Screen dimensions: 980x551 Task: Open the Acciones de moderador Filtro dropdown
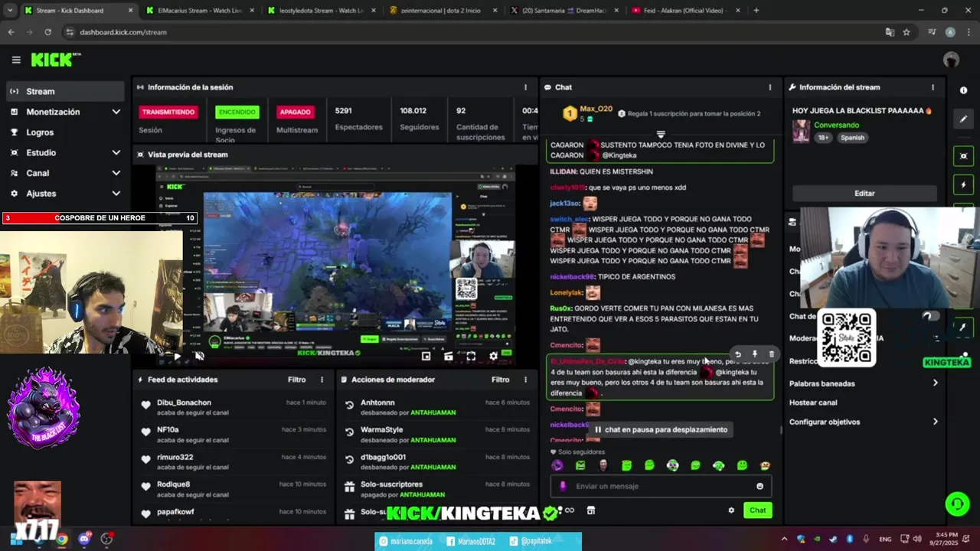point(500,380)
